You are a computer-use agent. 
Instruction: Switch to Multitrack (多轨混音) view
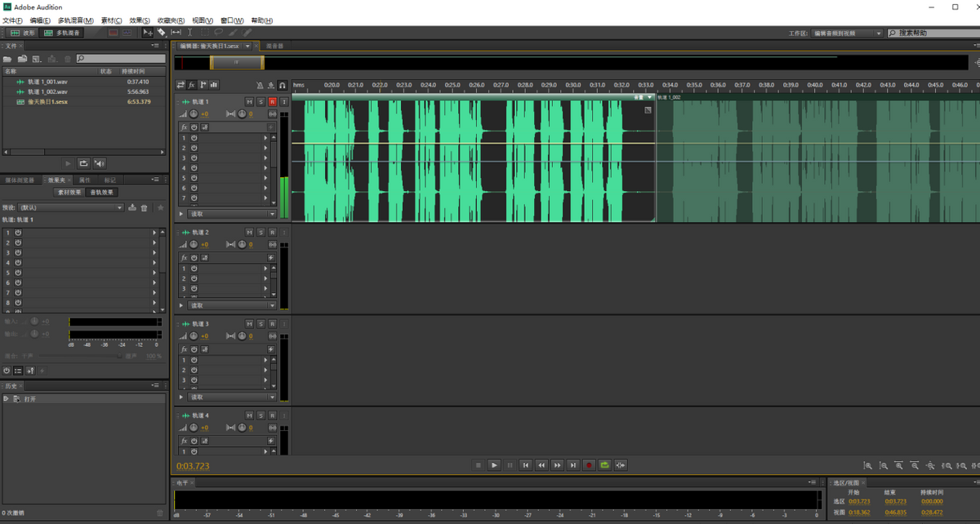62,33
